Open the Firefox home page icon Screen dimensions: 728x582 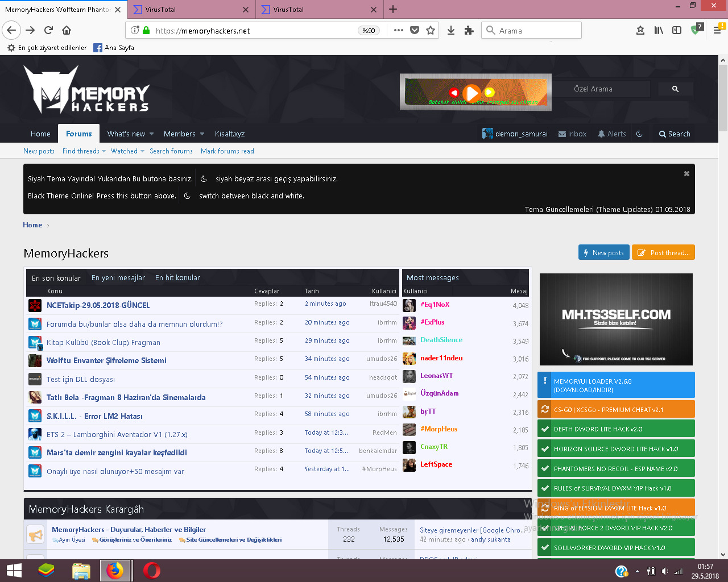tap(67, 31)
